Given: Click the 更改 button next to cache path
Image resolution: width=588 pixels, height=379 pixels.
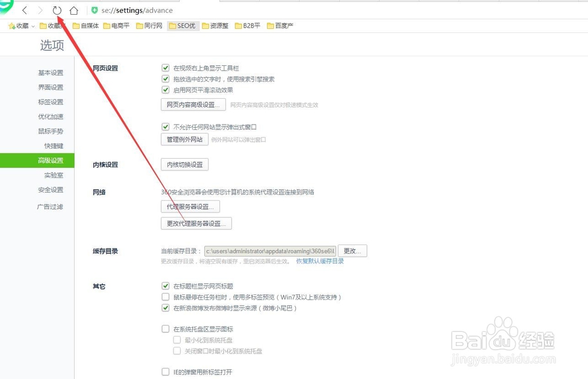Looking at the screenshot, I should click(352, 250).
